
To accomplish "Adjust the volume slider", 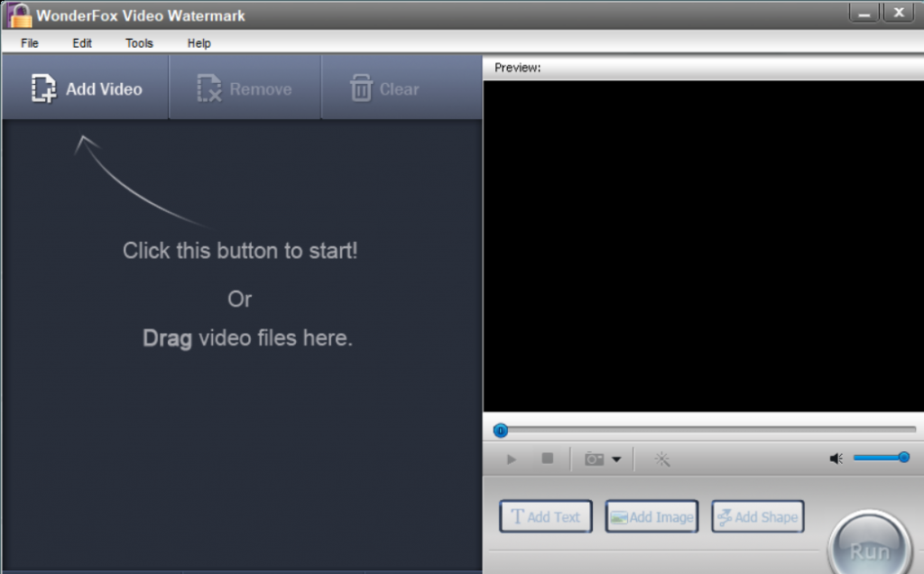I will pos(882,458).
